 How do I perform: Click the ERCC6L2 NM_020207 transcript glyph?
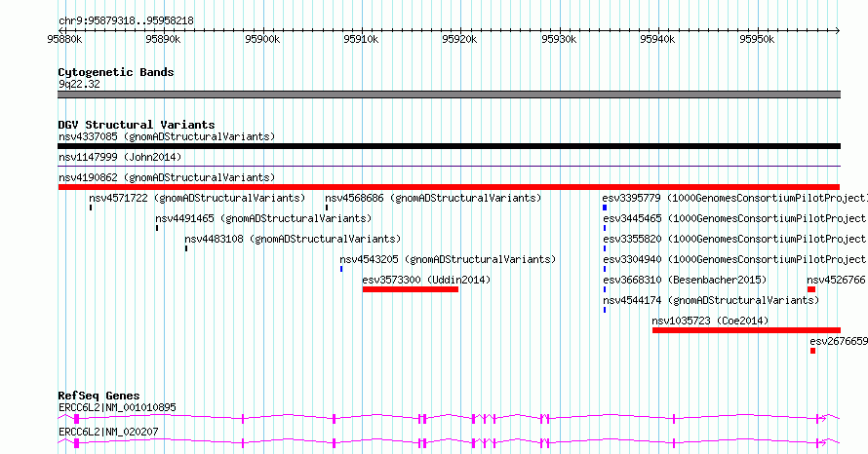point(449,443)
